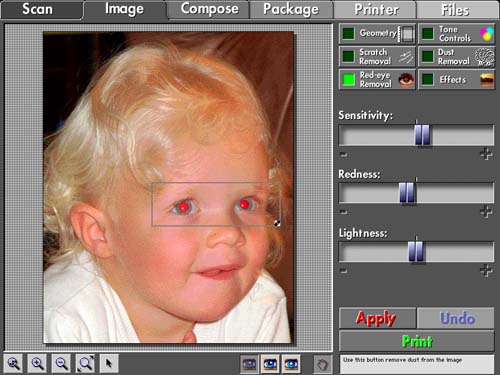
Task: Click the minus icon below Redness slider
Action: tap(344, 212)
